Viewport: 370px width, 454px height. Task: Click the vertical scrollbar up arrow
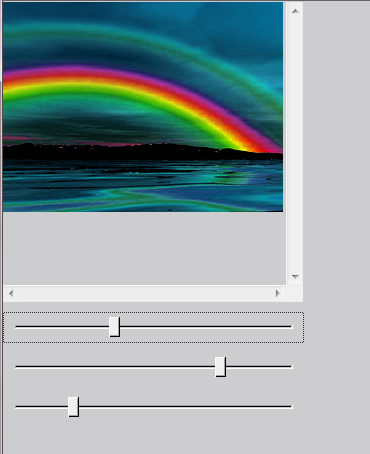point(295,11)
